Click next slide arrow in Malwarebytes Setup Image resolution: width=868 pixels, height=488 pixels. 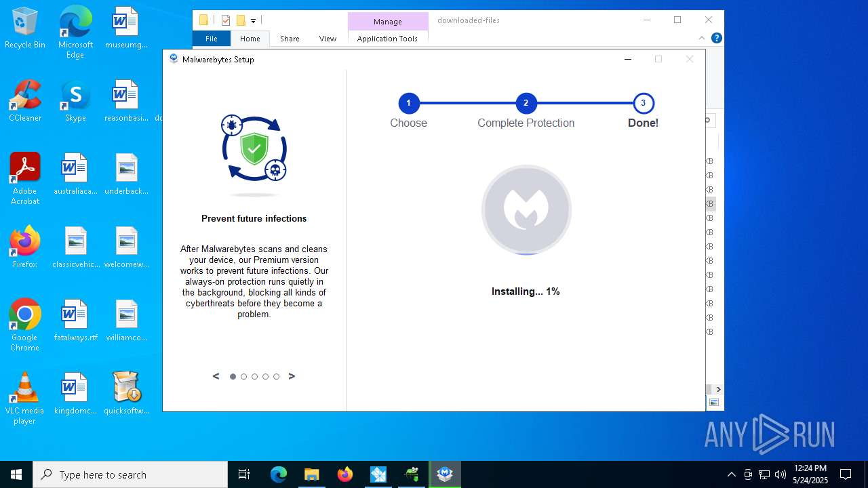tap(292, 376)
